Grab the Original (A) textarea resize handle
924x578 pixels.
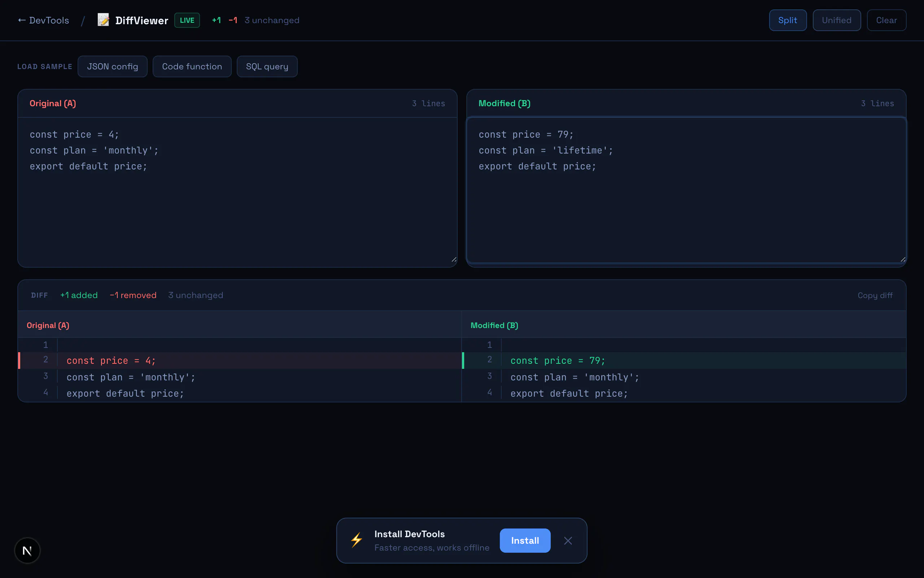point(454,260)
